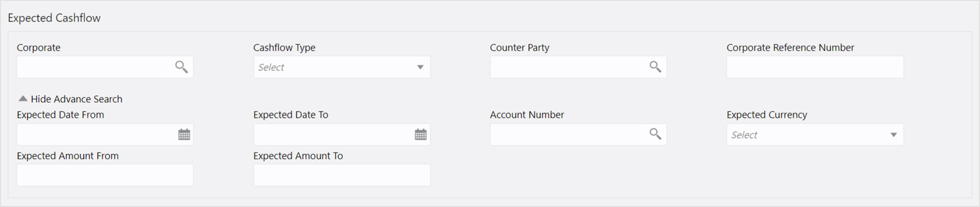Click the Account Number search magnifier icon
The height and width of the screenshot is (207, 980).
(655, 134)
